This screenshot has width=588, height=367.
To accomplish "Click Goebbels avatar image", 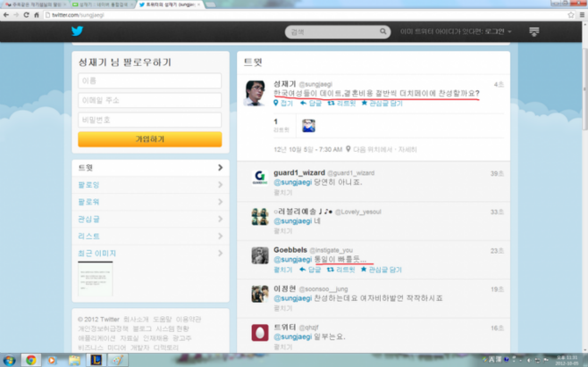I will coord(260,255).
